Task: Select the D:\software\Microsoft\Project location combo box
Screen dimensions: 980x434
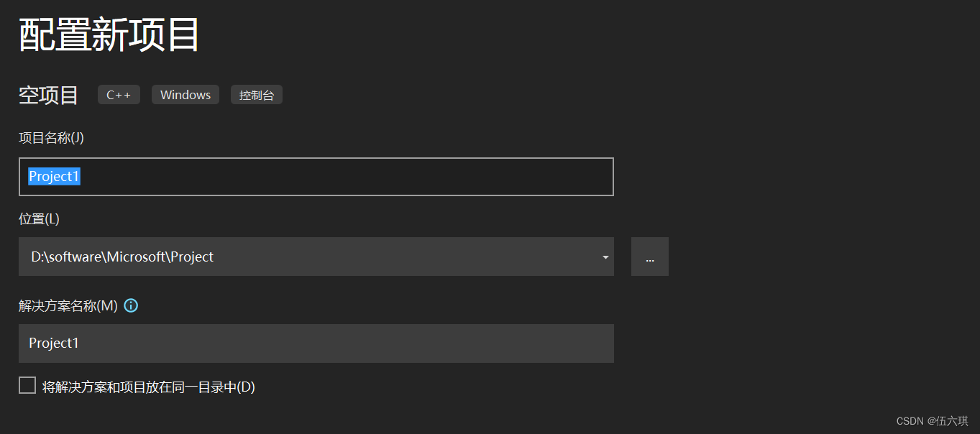Action: click(x=316, y=257)
